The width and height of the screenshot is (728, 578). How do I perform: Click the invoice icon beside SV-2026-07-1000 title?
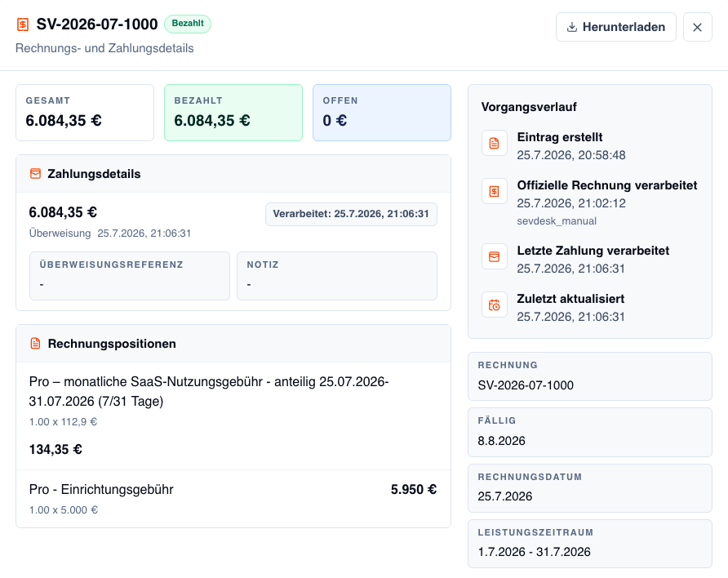pyautogui.click(x=23, y=24)
